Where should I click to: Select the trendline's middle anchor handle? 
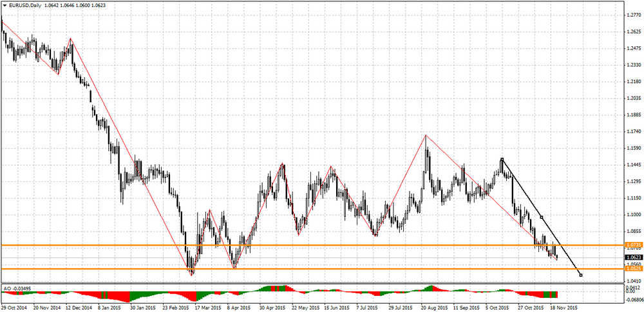pos(542,217)
